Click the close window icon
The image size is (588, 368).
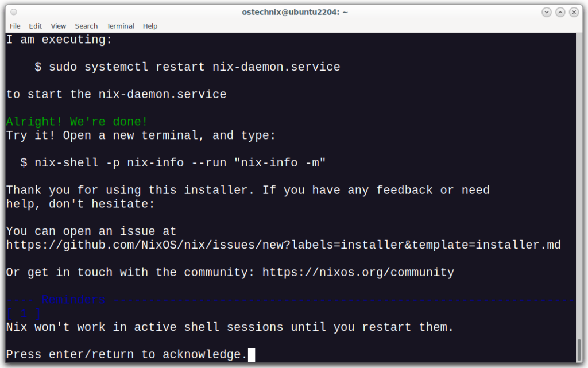pos(574,11)
